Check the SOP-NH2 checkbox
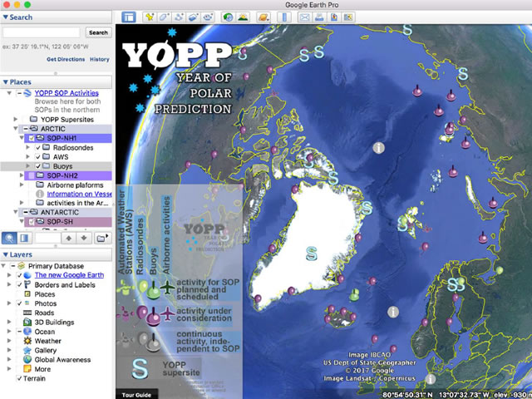This screenshot has width=532, height=399. click(32, 175)
